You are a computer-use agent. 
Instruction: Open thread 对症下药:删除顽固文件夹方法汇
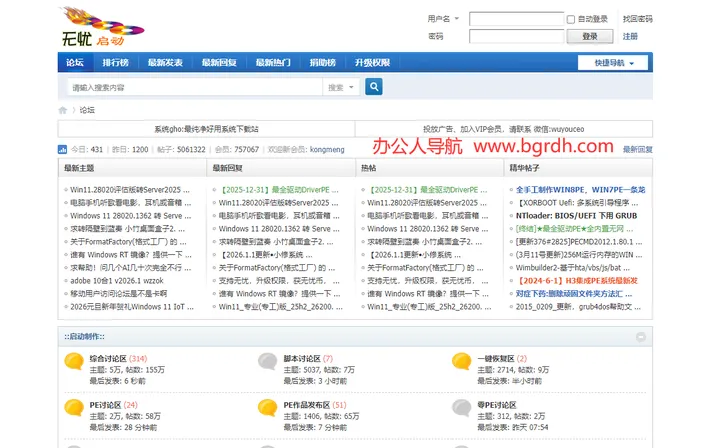click(574, 293)
